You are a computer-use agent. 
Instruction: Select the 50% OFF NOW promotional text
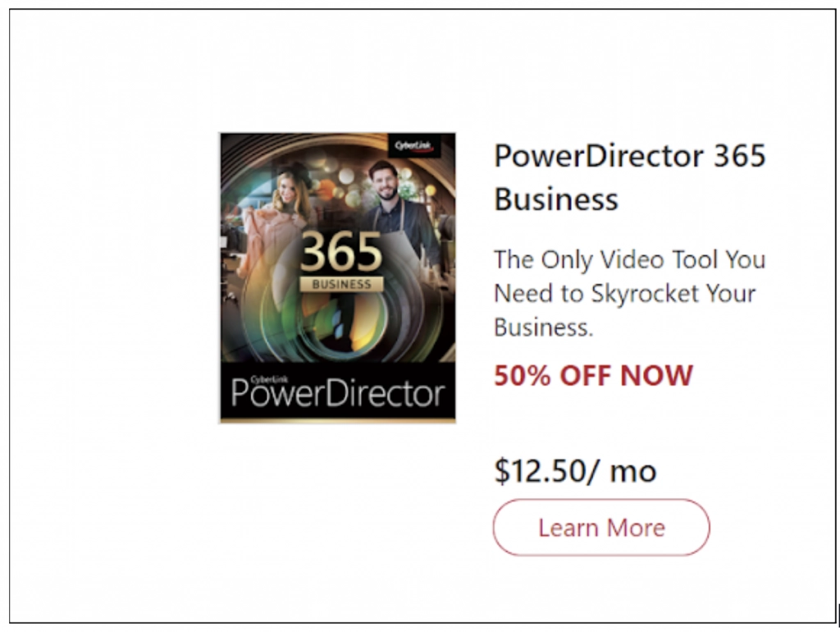click(x=592, y=376)
